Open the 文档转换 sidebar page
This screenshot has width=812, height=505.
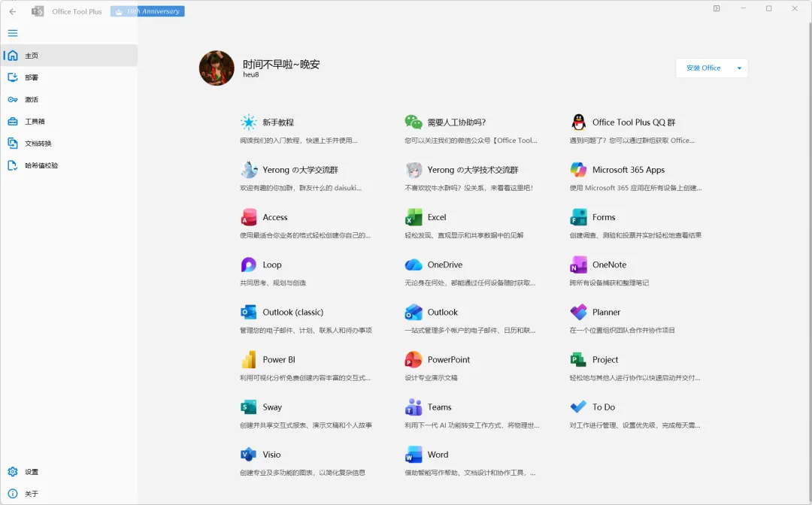click(69, 144)
